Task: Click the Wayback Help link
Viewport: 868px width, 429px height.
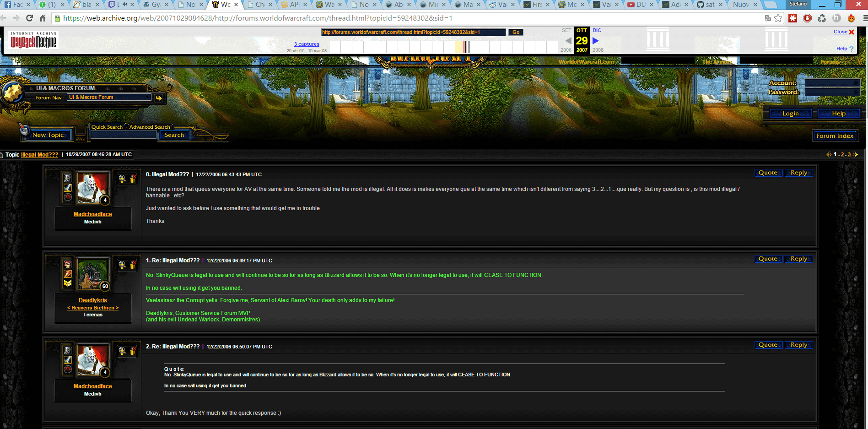Action: click(x=841, y=49)
